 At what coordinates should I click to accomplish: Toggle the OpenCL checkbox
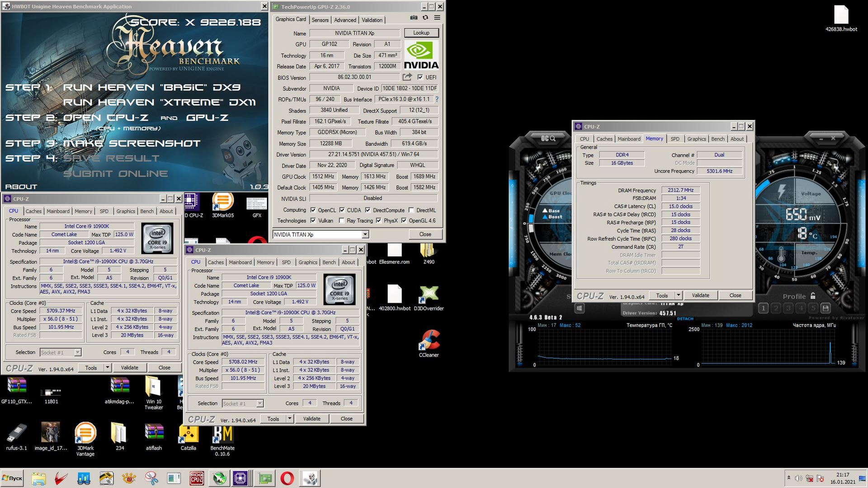[313, 210]
